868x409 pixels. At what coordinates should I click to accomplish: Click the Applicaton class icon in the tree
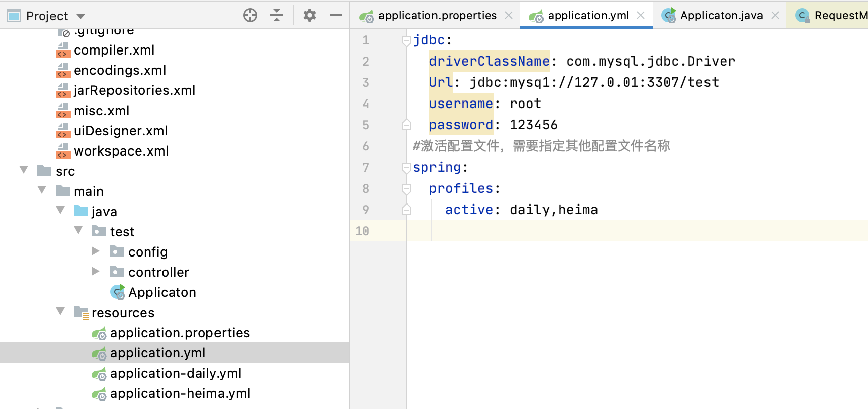point(118,292)
